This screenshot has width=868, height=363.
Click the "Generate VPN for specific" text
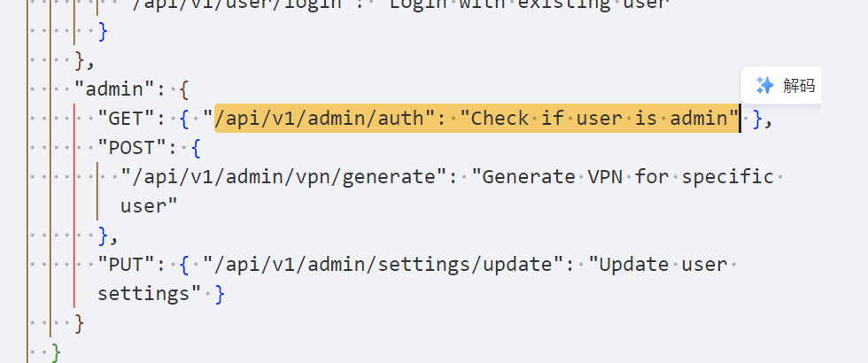click(x=622, y=177)
